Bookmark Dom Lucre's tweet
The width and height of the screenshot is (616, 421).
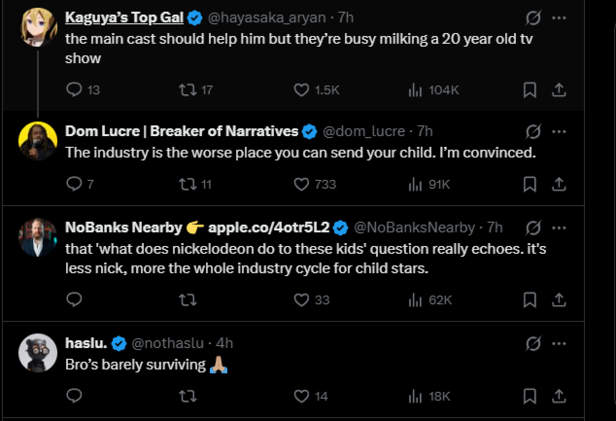(x=530, y=184)
